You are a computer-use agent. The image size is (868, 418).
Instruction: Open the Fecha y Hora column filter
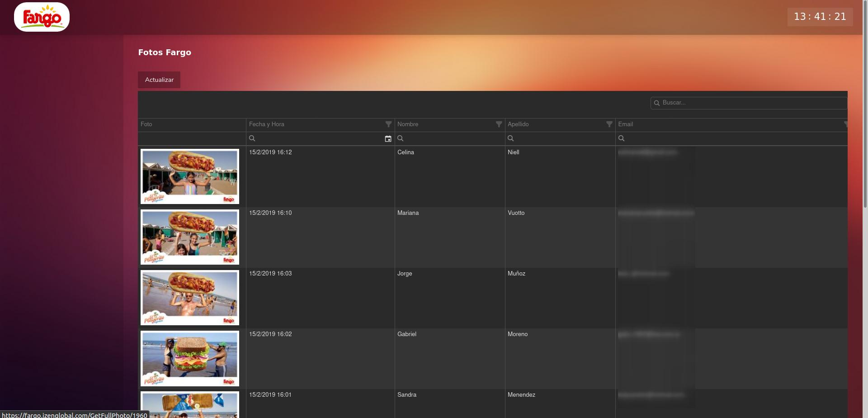pos(388,124)
